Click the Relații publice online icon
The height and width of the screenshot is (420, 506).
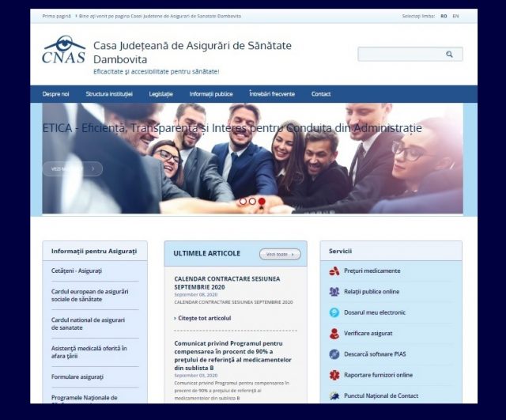tap(334, 291)
